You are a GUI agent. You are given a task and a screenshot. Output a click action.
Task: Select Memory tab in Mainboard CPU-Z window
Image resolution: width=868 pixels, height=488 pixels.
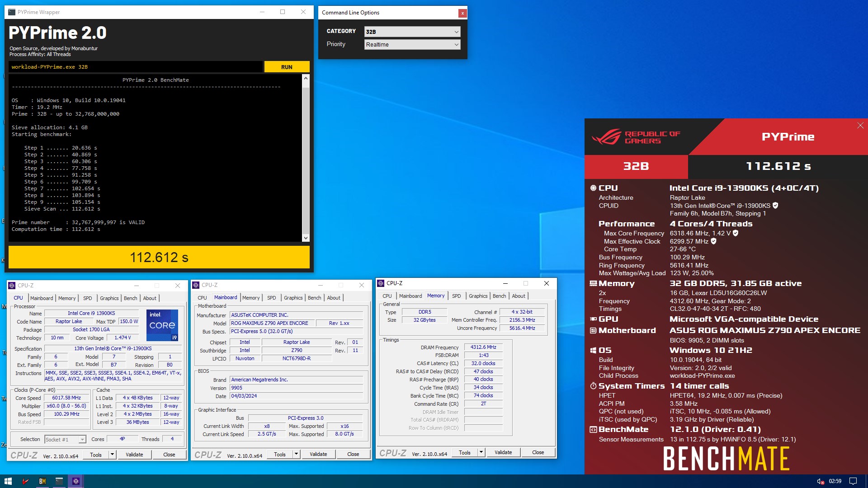(251, 298)
